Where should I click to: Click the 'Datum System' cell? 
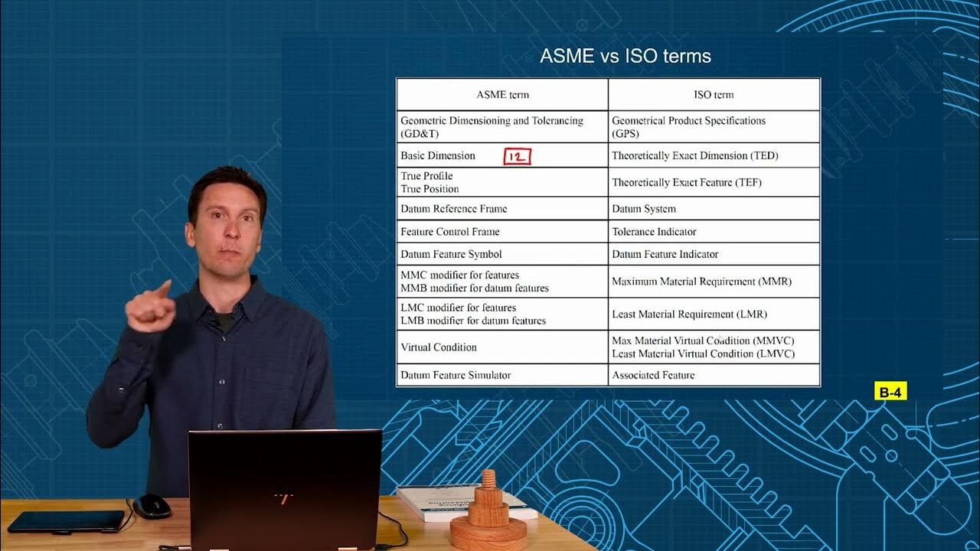coord(714,209)
